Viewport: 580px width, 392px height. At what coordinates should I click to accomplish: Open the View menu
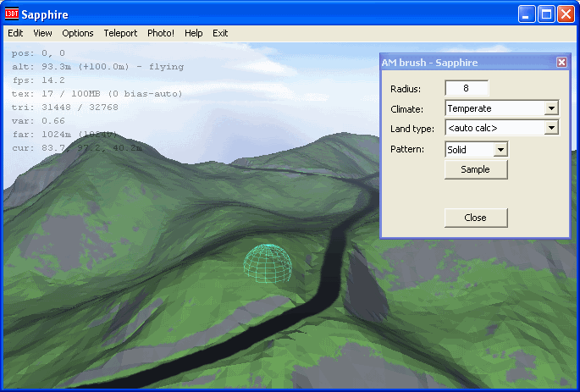(42, 33)
